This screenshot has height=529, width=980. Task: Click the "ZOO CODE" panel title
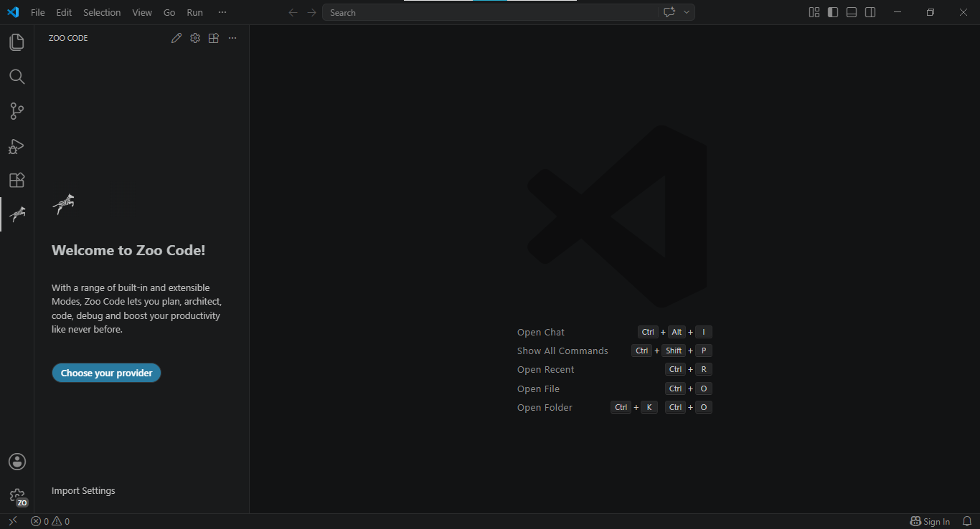click(68, 38)
